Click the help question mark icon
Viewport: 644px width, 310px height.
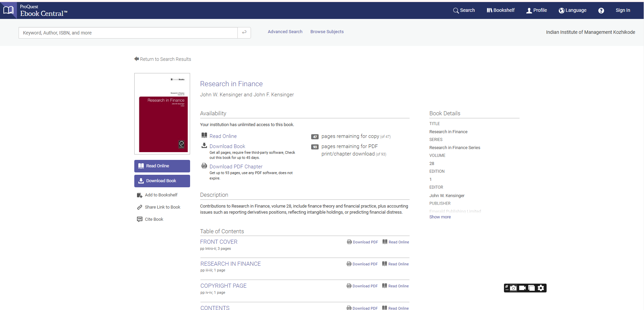pyautogui.click(x=601, y=10)
